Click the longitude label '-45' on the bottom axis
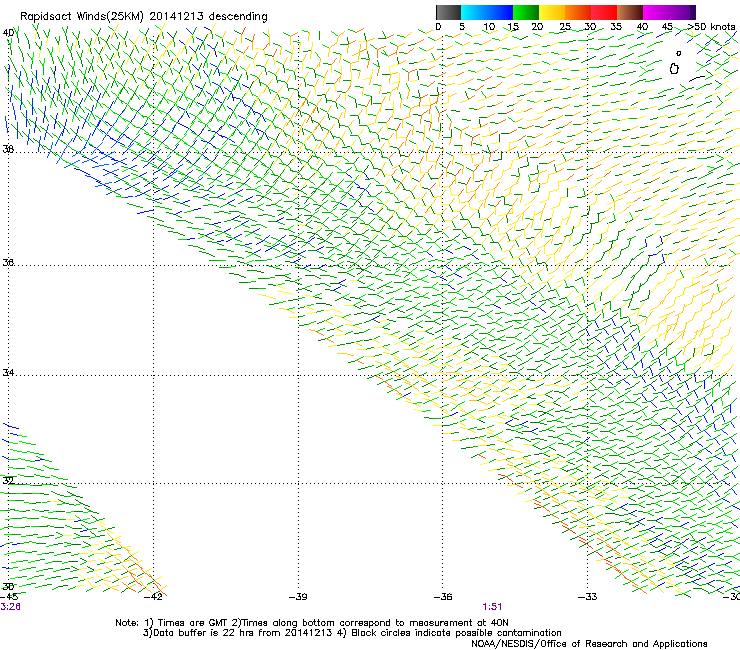This screenshot has width=740, height=650. click(9, 597)
